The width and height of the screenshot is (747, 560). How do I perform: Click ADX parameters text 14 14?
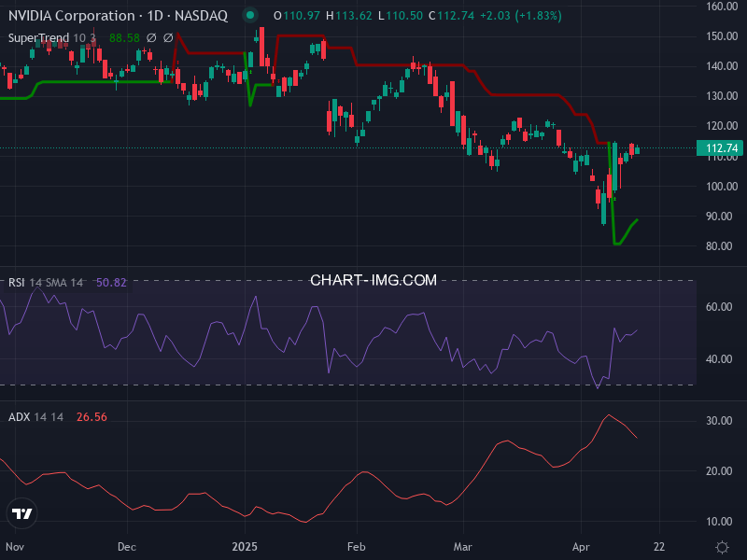point(49,416)
